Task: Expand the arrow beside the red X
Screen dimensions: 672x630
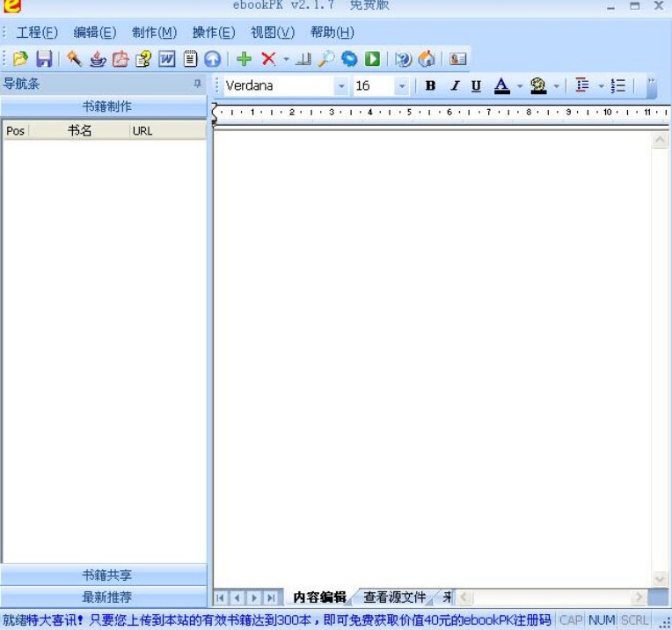Action: pos(286,60)
